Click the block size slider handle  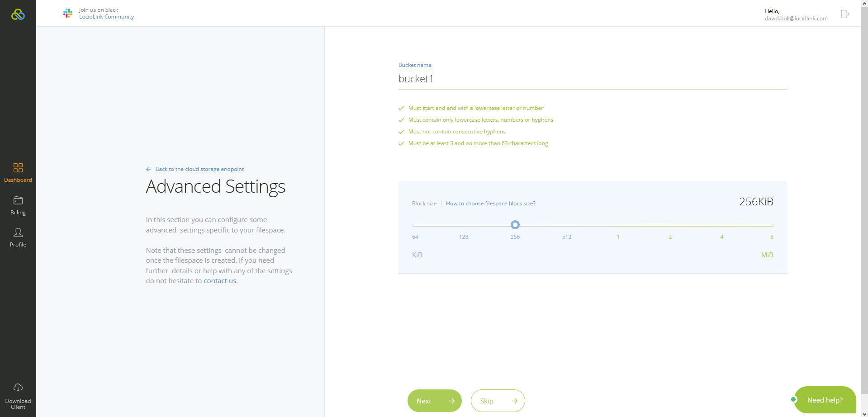click(x=515, y=225)
